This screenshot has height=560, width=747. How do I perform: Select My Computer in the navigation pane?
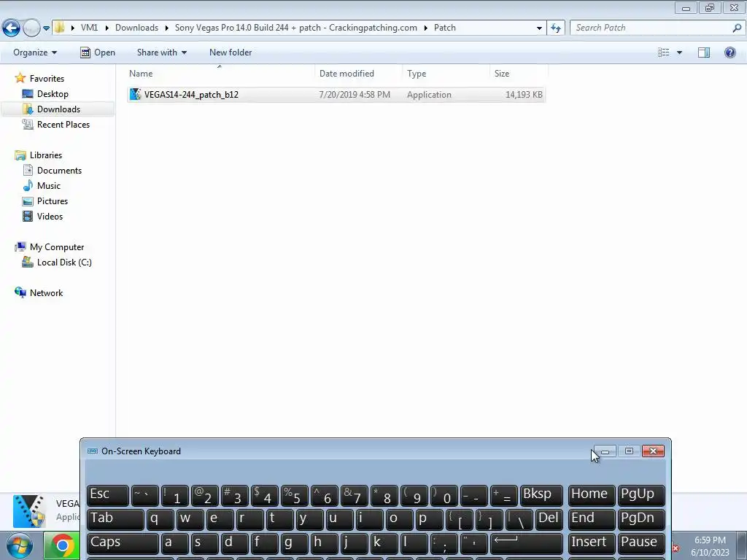pos(57,247)
